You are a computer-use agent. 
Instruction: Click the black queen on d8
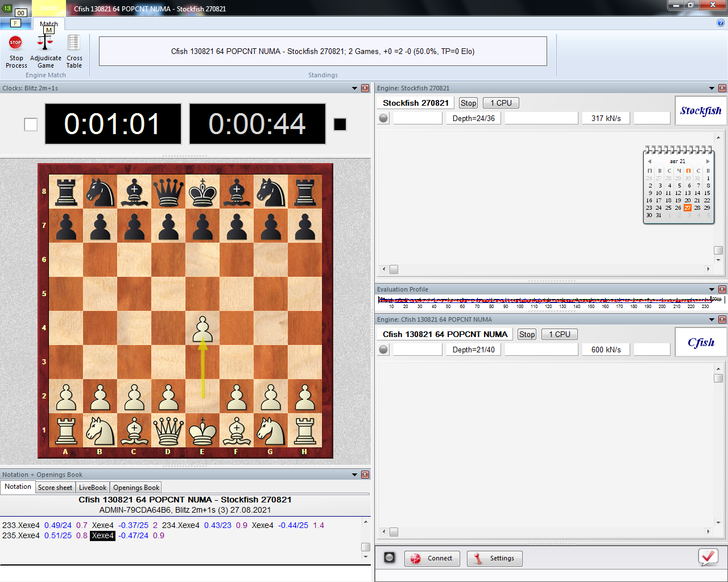coord(168,192)
